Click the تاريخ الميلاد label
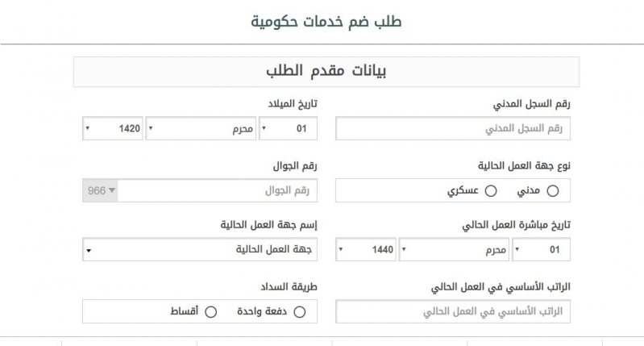The height and width of the screenshot is (346, 644). (293, 104)
